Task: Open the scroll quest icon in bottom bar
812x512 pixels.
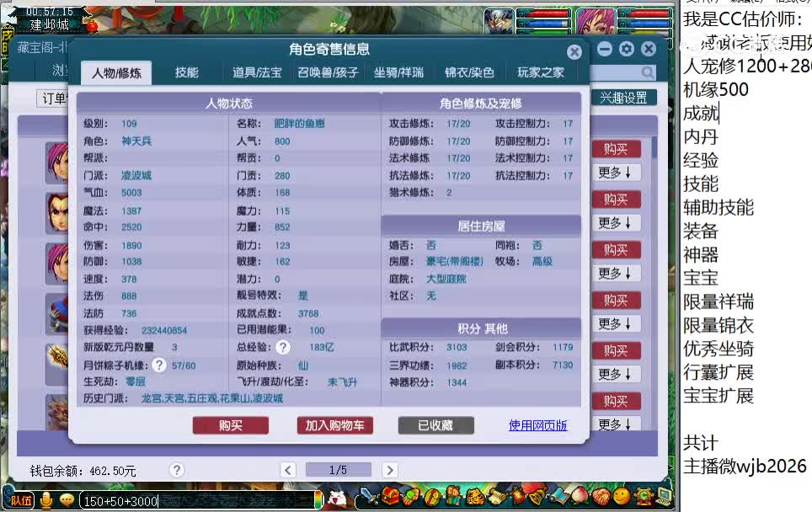Action: 496,498
